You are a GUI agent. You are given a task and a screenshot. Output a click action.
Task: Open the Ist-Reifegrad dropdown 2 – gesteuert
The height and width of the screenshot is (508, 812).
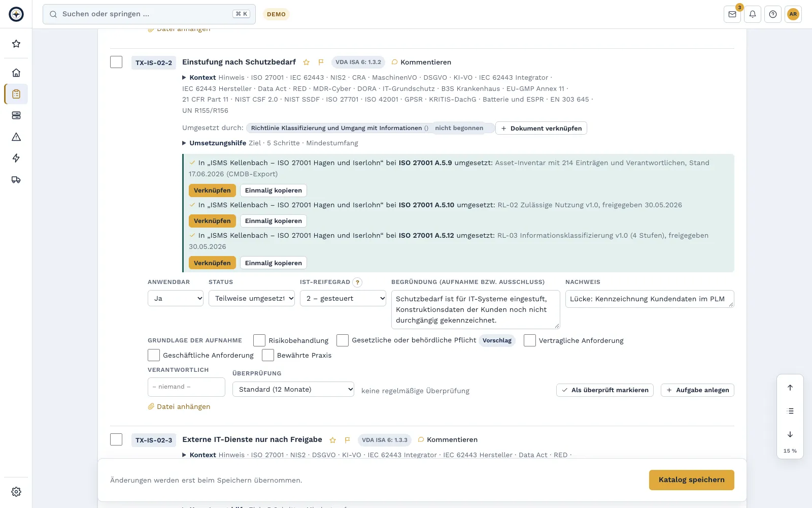tap(343, 298)
